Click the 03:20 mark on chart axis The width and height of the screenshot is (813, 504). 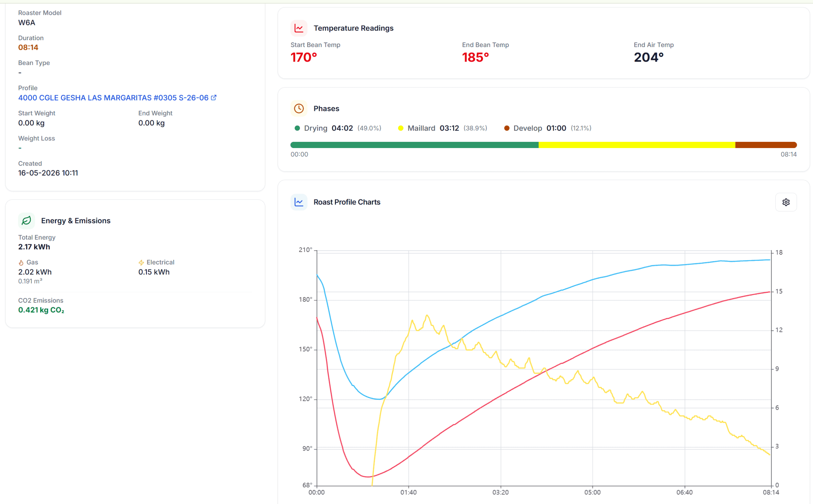click(x=500, y=492)
